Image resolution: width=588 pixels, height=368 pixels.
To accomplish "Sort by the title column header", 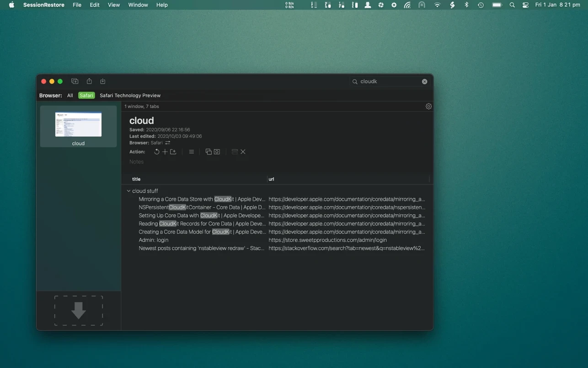I will pyautogui.click(x=136, y=179).
